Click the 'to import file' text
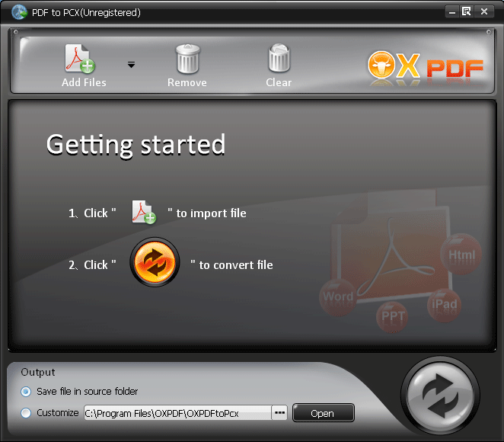Screen dimensions: 504x442 (x=211, y=213)
